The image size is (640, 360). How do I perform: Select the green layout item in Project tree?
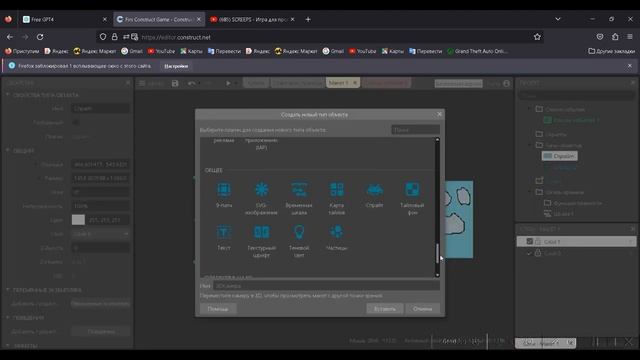(571, 120)
